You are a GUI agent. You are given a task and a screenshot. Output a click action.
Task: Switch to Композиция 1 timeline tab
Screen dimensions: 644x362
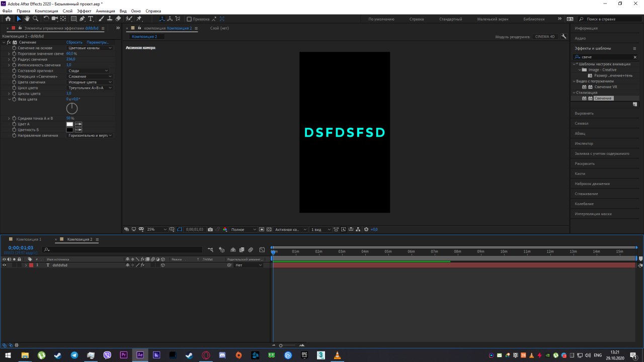29,239
